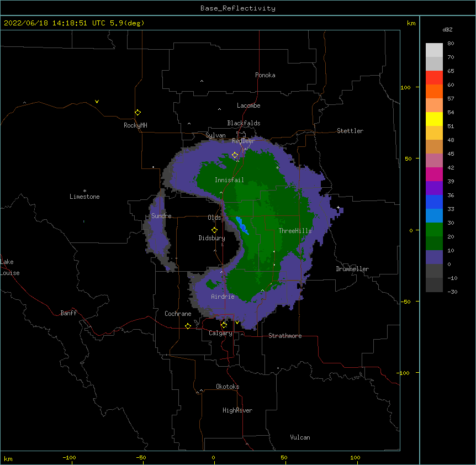This screenshot has height=465, width=476.
Task: Click the Innisfail city label
Action: click(229, 180)
